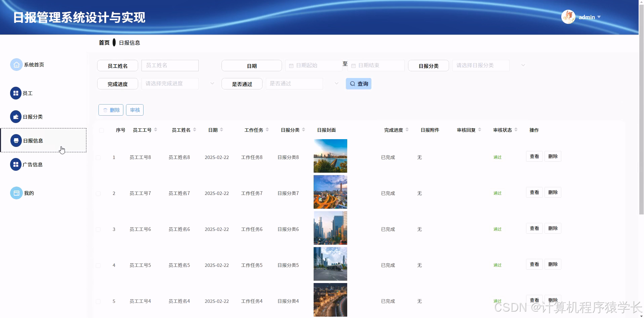
Task: Click the 系统首页 home icon
Action: [16, 65]
